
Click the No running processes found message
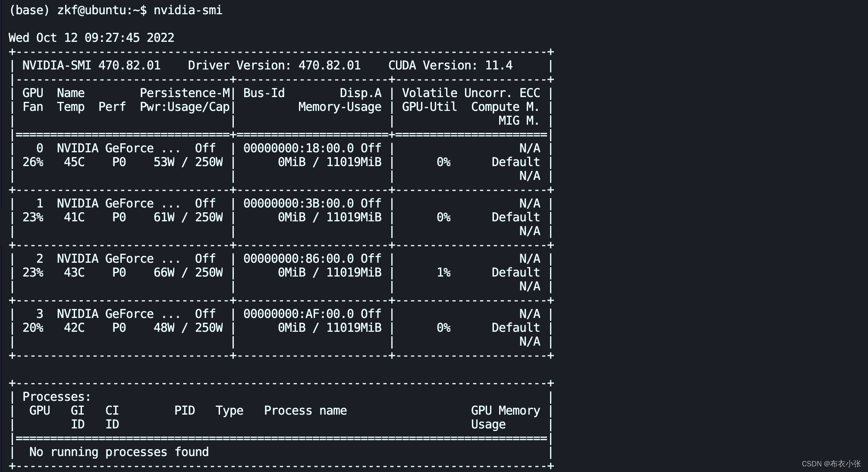coord(119,452)
